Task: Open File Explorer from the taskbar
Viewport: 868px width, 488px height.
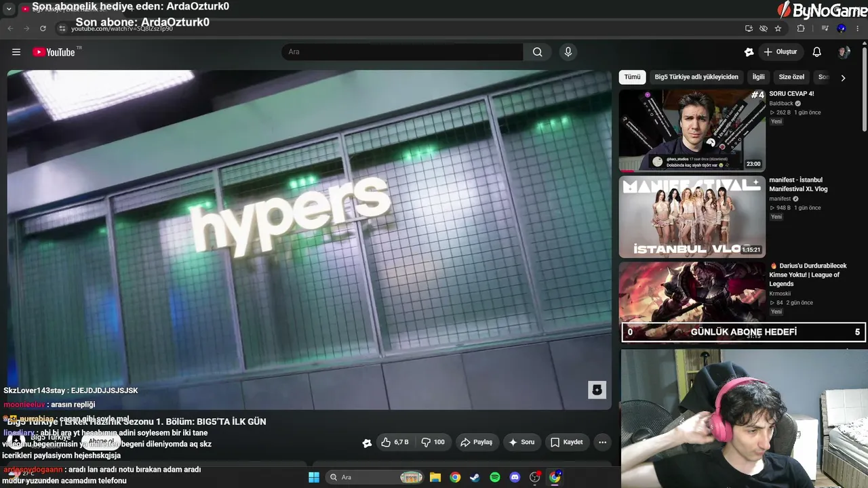Action: [x=435, y=477]
